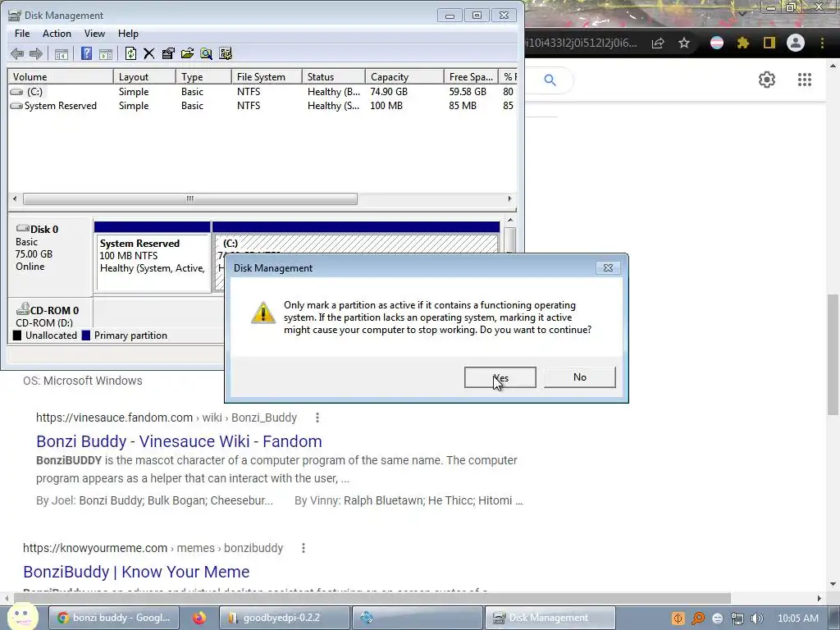This screenshot has height=630, width=840.
Task: Click the Settings view toolbar icon
Action: click(x=226, y=53)
